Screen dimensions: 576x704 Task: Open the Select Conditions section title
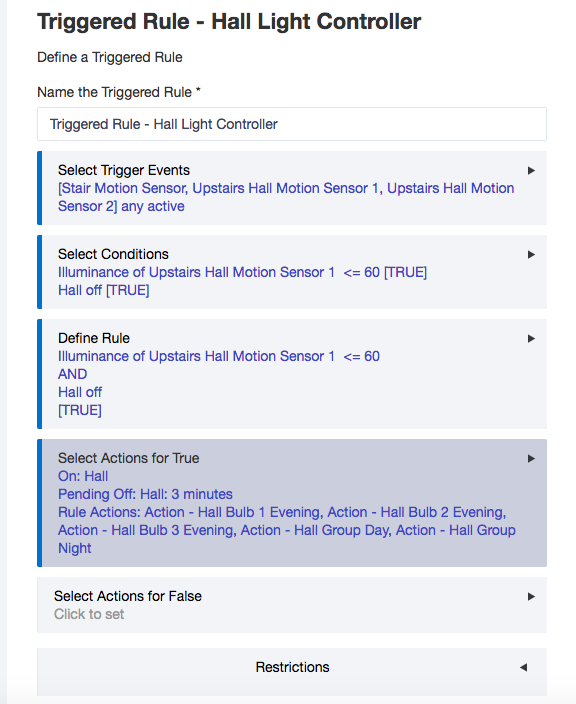point(113,254)
